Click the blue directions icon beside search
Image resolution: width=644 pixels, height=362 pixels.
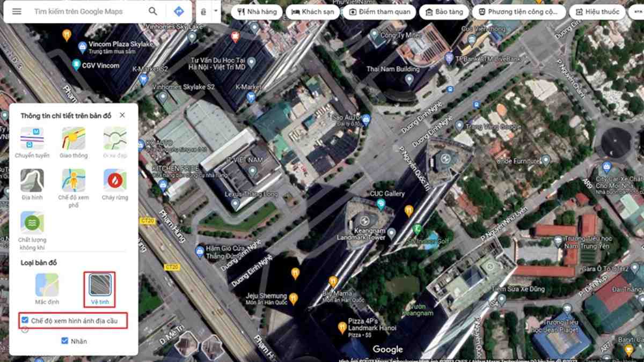click(178, 11)
